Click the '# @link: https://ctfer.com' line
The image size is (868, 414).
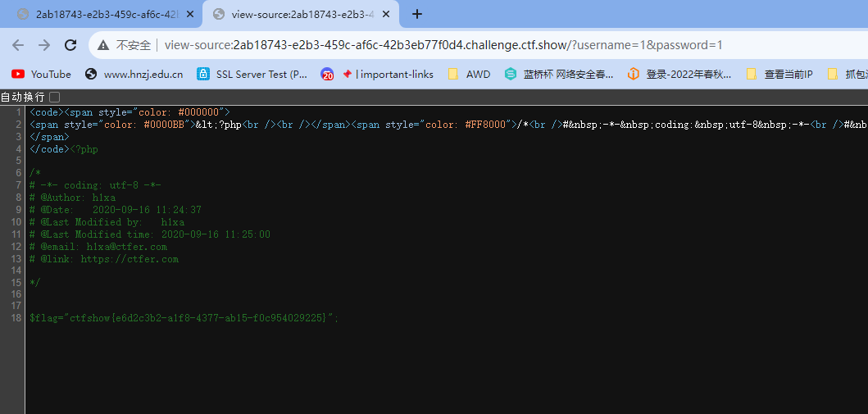pos(104,259)
